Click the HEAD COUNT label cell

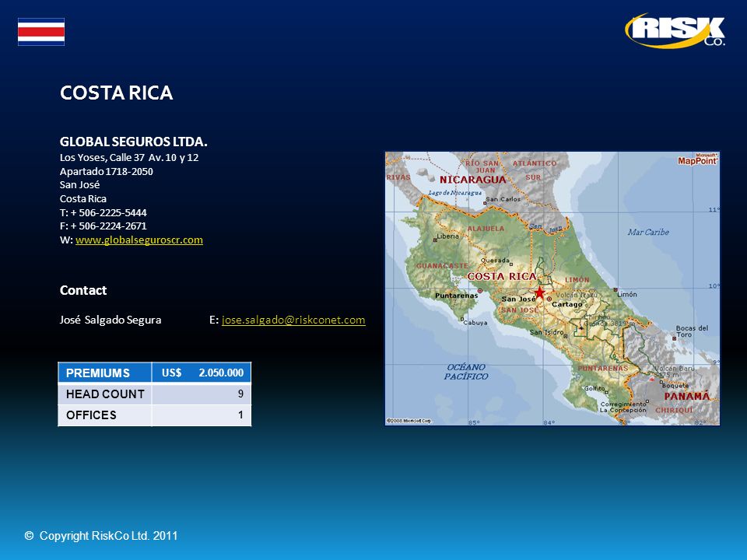coord(105,394)
